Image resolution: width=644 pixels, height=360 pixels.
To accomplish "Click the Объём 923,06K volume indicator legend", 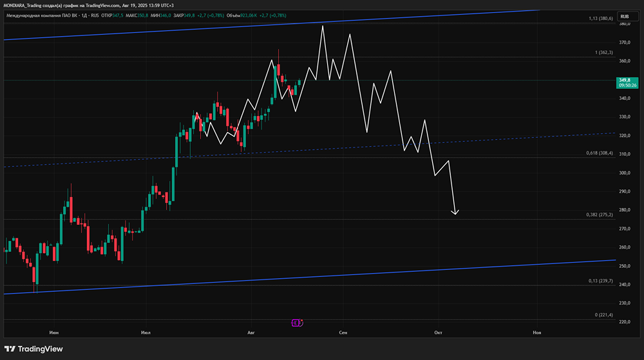I will pyautogui.click(x=242, y=15).
